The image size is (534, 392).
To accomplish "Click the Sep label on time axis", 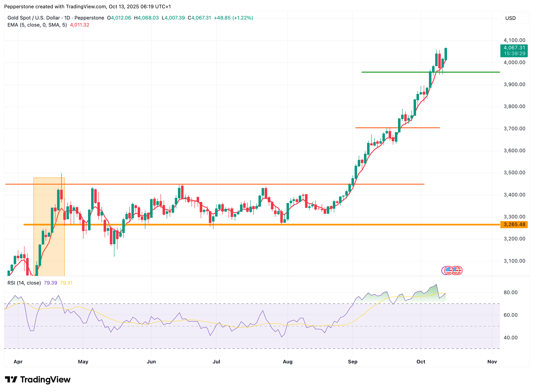I will click(x=353, y=362).
